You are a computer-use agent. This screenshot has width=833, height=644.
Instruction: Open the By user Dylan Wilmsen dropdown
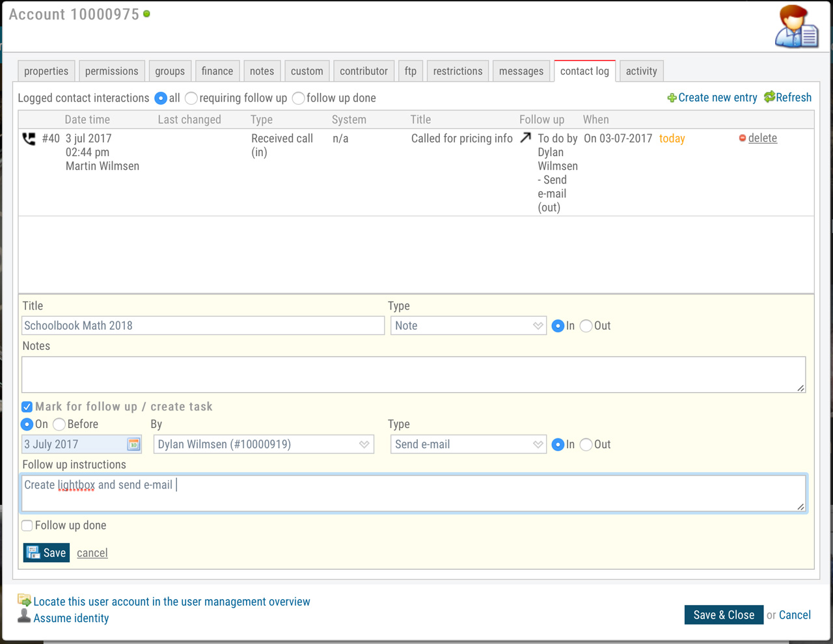point(264,444)
